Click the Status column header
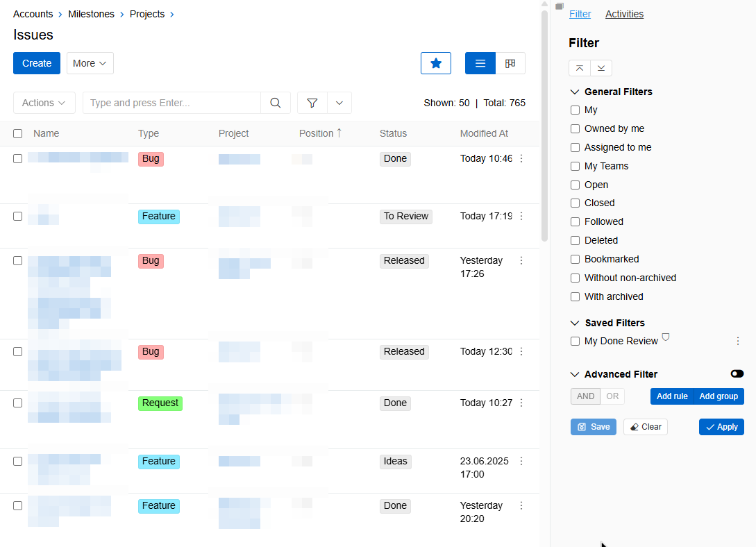Viewport: 756px width, 547px height. point(393,133)
